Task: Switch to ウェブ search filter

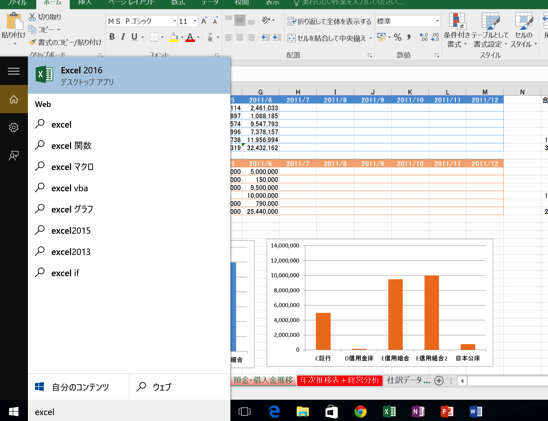Action: coord(180,387)
